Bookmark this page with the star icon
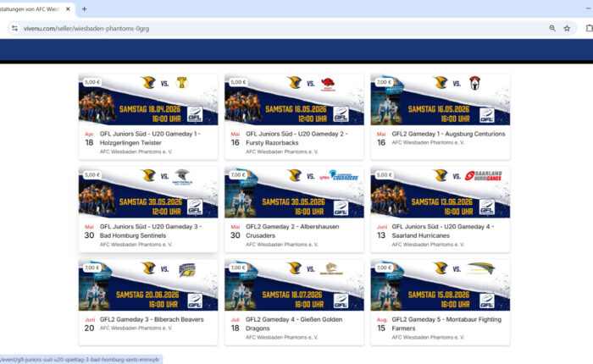 point(567,28)
